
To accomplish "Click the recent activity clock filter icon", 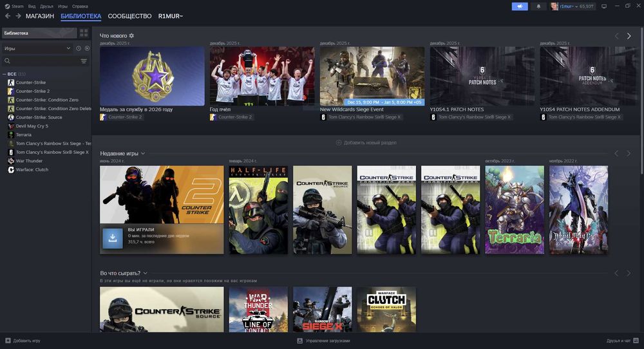I will (x=79, y=48).
